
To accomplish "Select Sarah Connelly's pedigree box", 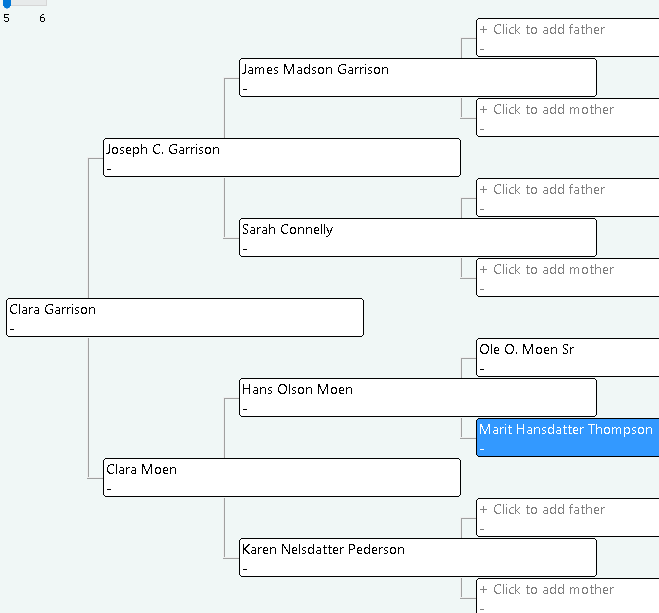I will point(418,237).
